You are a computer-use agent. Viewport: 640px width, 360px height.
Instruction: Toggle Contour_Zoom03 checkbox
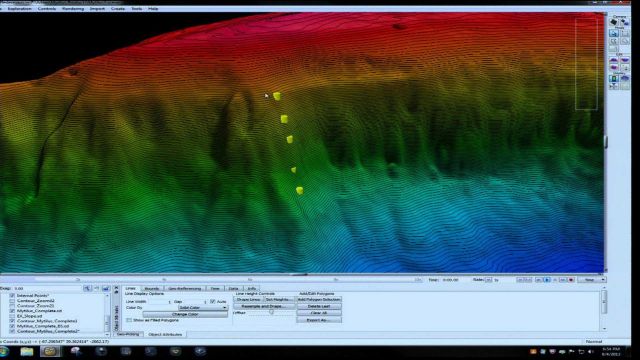pos(12,305)
